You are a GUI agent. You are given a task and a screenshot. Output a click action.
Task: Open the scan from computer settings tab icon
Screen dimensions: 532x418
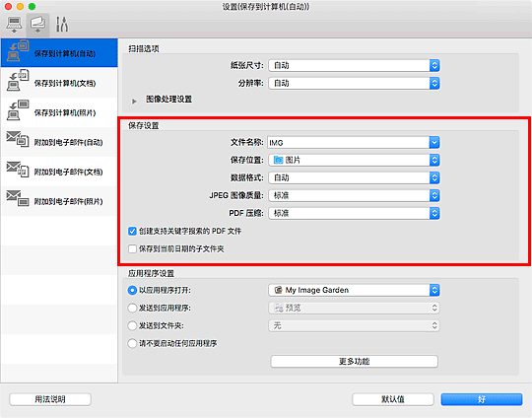14,25
